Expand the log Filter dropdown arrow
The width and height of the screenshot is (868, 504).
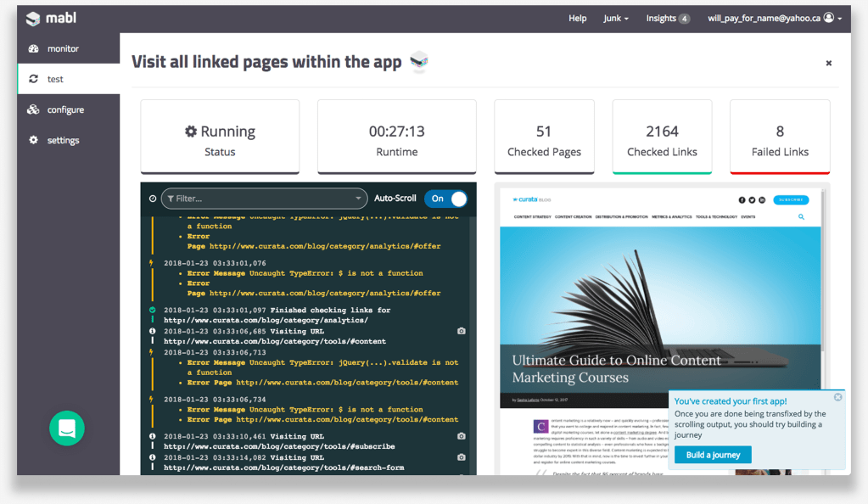click(359, 199)
